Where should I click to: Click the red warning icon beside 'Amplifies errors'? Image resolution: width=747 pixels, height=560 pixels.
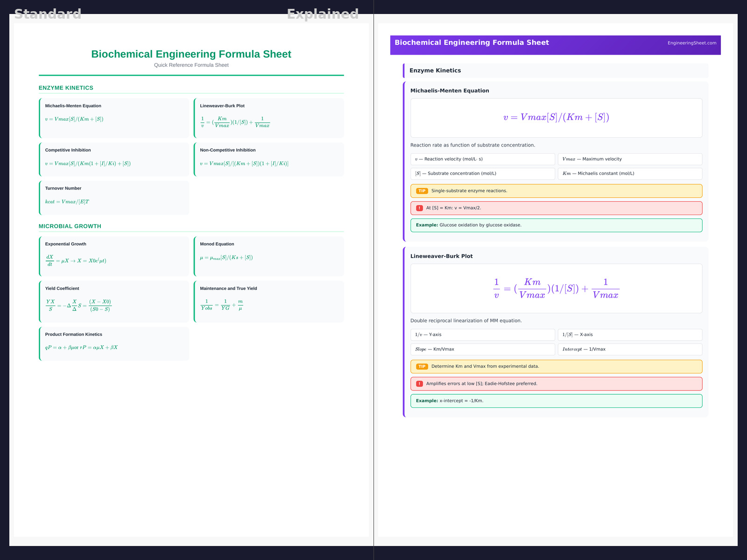[x=419, y=384]
